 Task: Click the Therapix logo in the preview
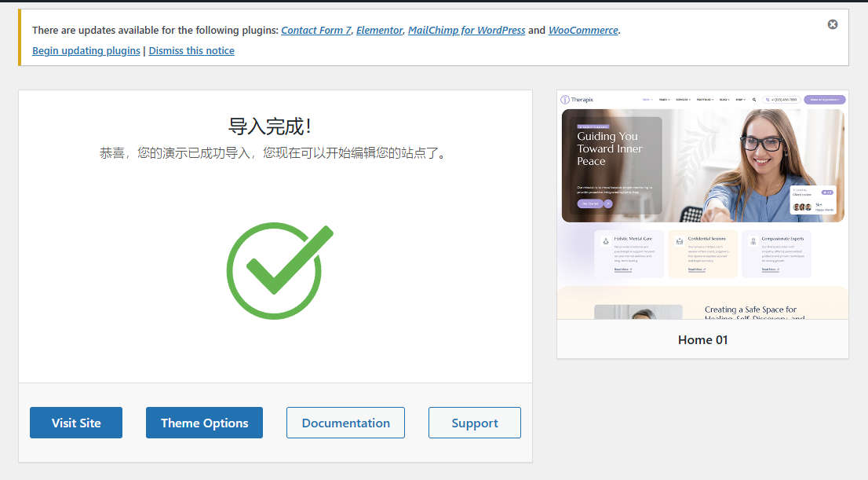tap(577, 100)
